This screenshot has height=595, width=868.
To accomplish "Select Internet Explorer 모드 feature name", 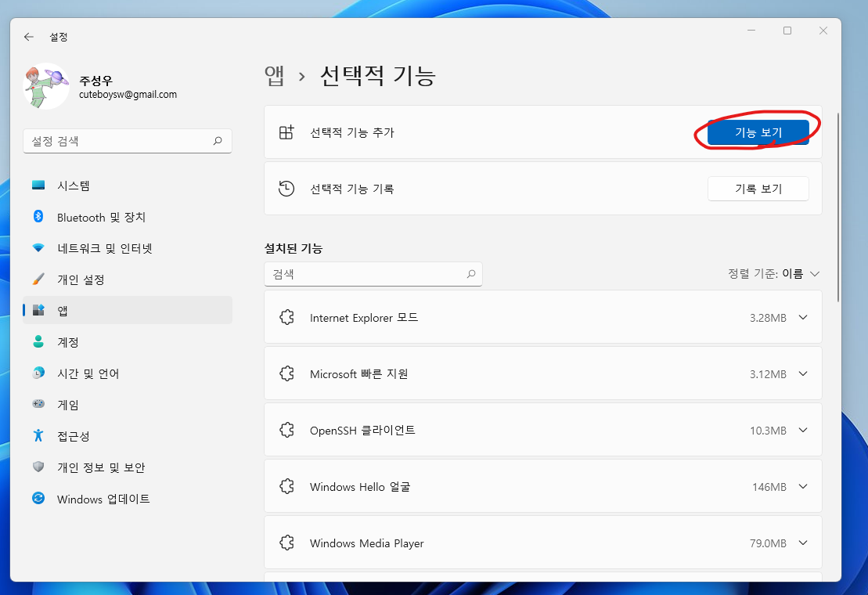I will tap(364, 318).
